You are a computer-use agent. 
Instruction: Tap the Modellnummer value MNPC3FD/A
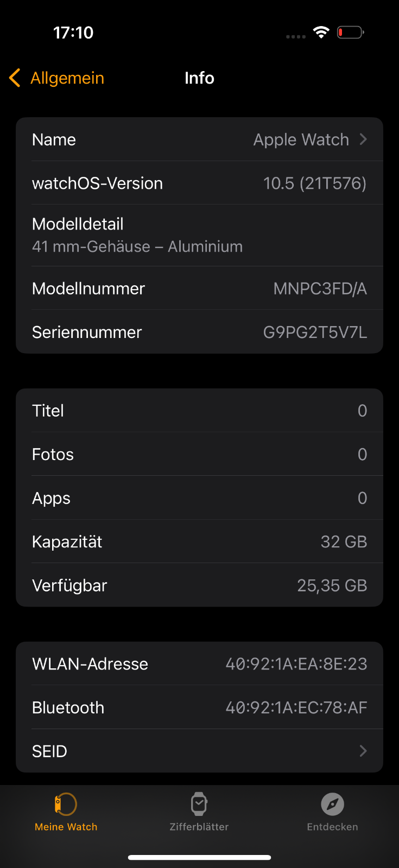(320, 289)
